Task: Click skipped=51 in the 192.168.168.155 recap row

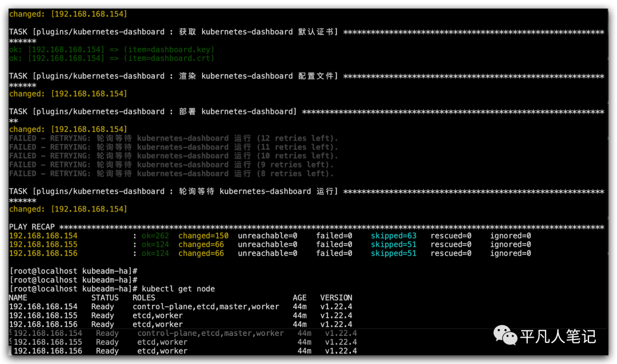Action: click(x=394, y=245)
